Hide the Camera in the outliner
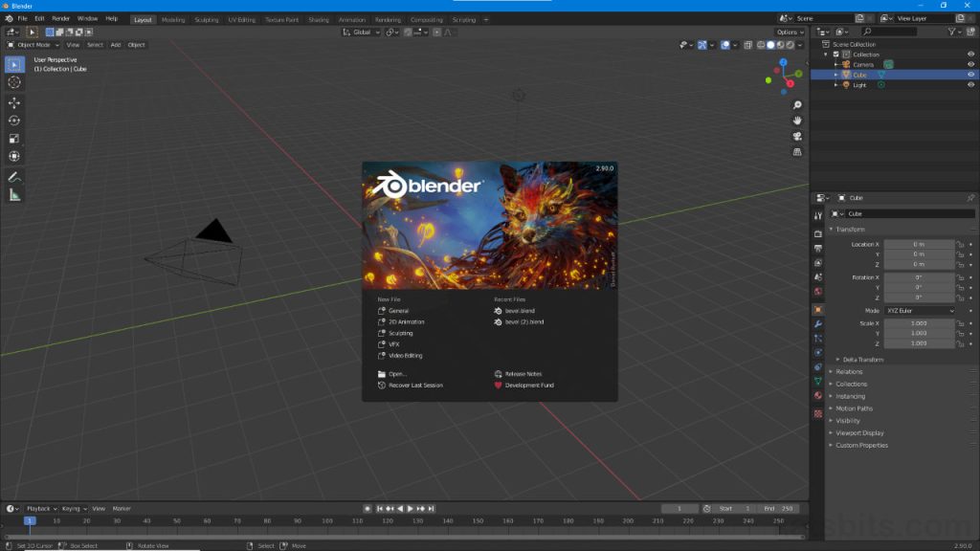The width and height of the screenshot is (980, 551). (x=970, y=64)
